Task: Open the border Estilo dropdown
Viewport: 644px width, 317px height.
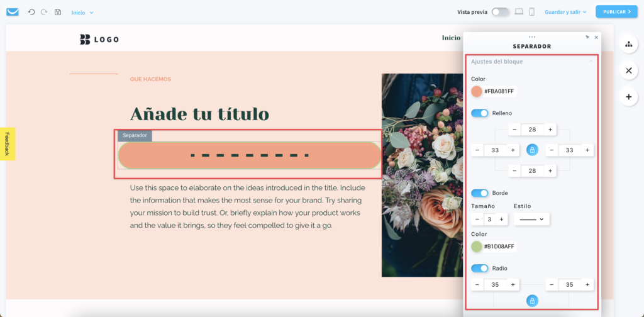Action: (x=531, y=220)
